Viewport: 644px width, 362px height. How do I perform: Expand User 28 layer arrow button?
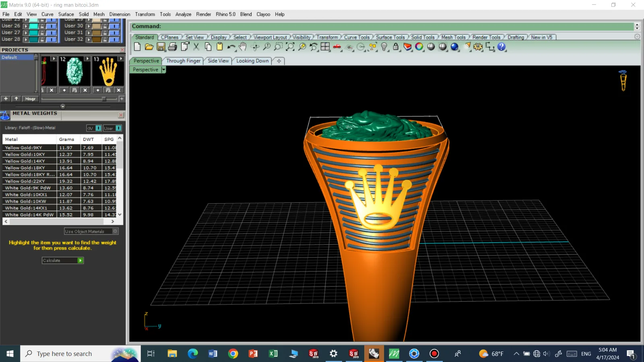[x=26, y=39]
